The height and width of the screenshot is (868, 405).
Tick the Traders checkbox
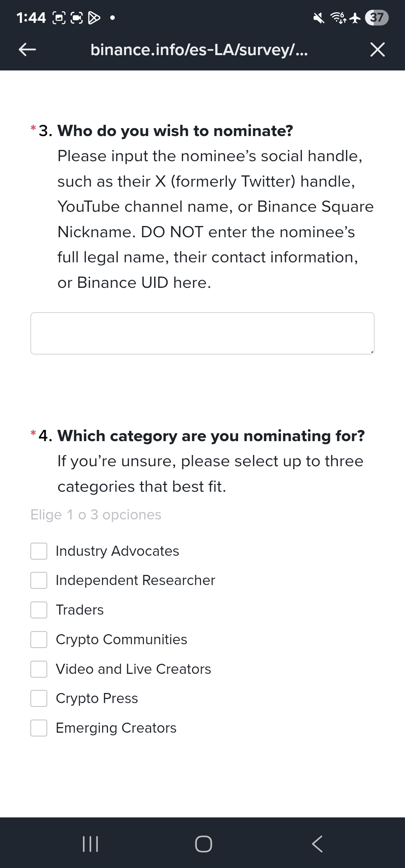click(39, 610)
